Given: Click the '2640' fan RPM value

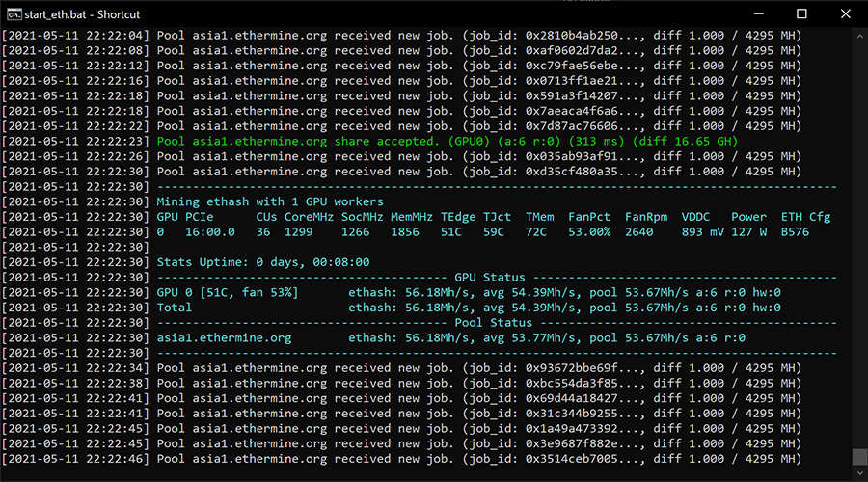Looking at the screenshot, I should [x=638, y=232].
